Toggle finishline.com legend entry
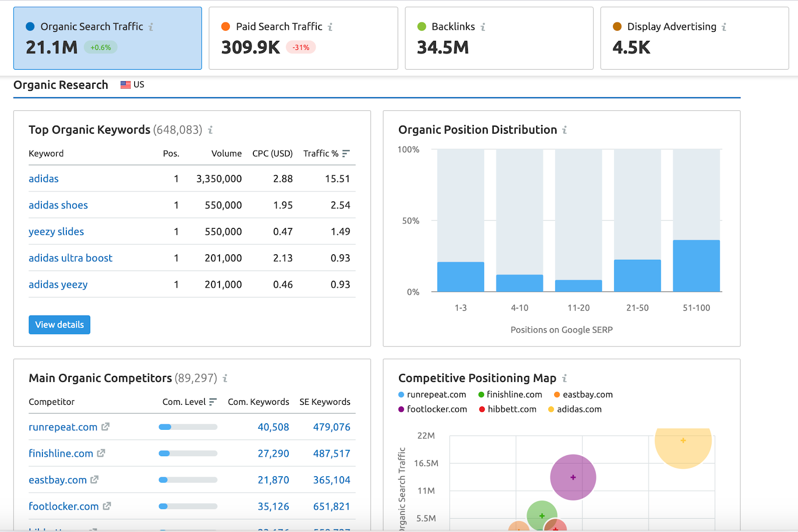798x532 pixels. (510, 394)
